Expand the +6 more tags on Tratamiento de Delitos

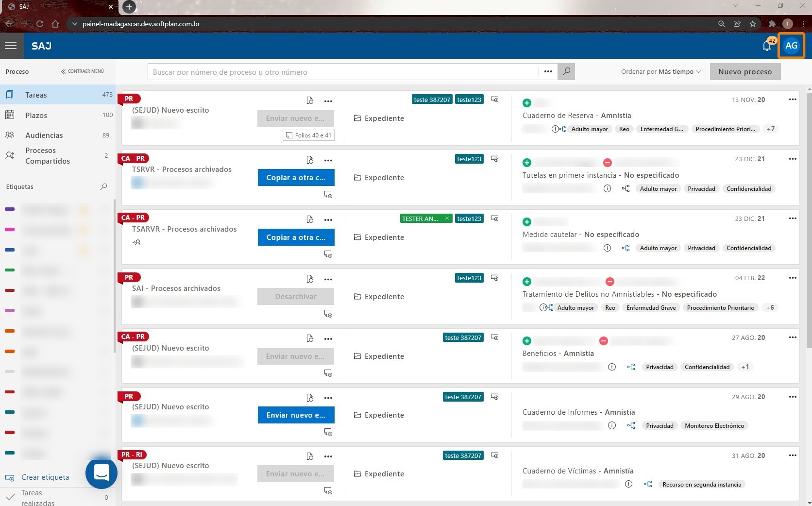(x=770, y=308)
